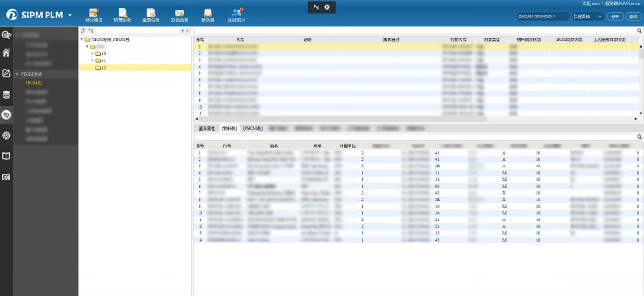
Task: Click the highlighted round icon in left sidebar
Action: (x=6, y=115)
